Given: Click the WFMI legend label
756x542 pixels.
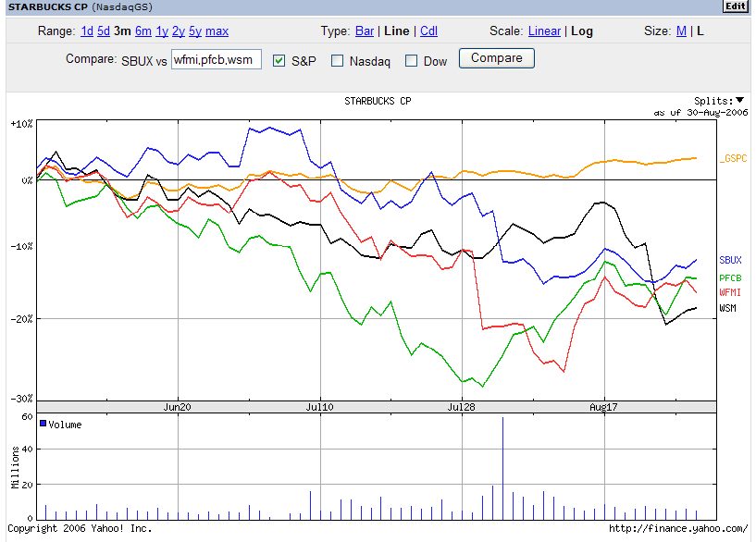Looking at the screenshot, I should (x=730, y=292).
